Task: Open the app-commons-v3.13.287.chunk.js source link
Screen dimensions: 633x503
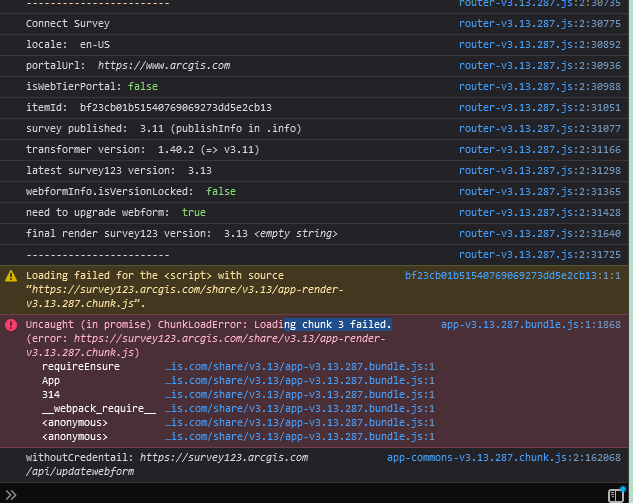Action: (x=503, y=458)
